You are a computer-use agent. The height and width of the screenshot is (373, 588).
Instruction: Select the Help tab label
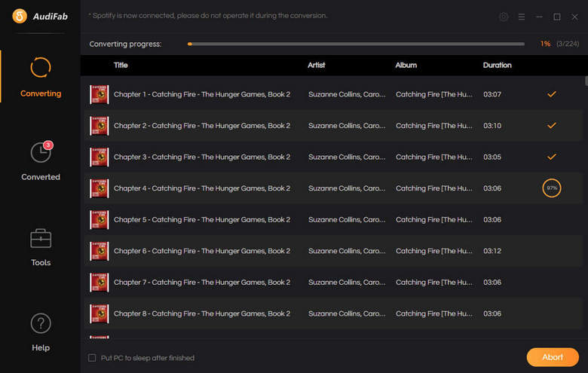[x=41, y=348]
